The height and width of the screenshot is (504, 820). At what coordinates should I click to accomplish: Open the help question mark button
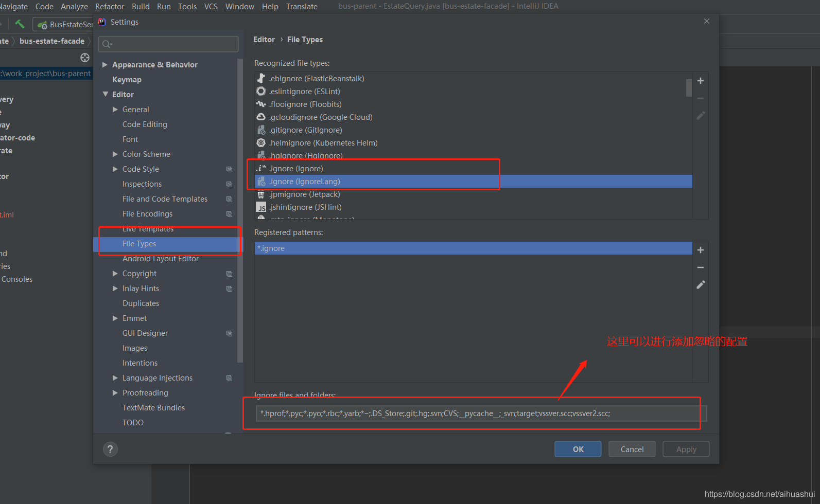pyautogui.click(x=110, y=449)
